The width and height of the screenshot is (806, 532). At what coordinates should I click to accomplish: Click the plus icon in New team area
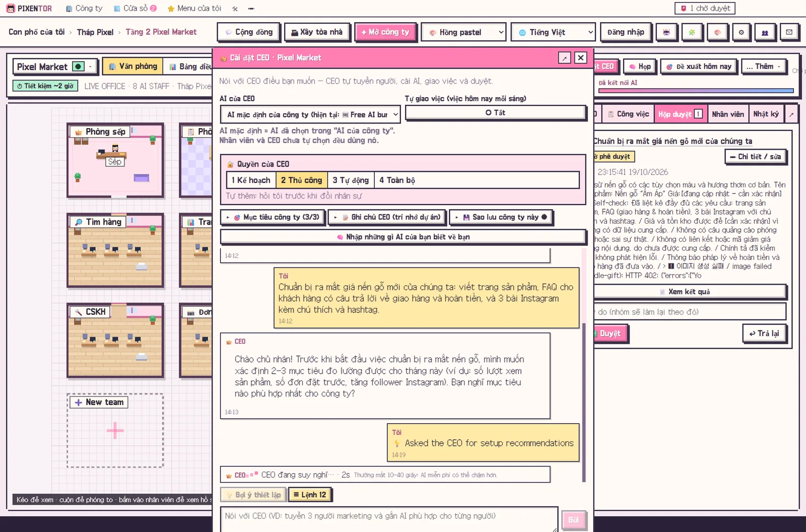point(115,430)
